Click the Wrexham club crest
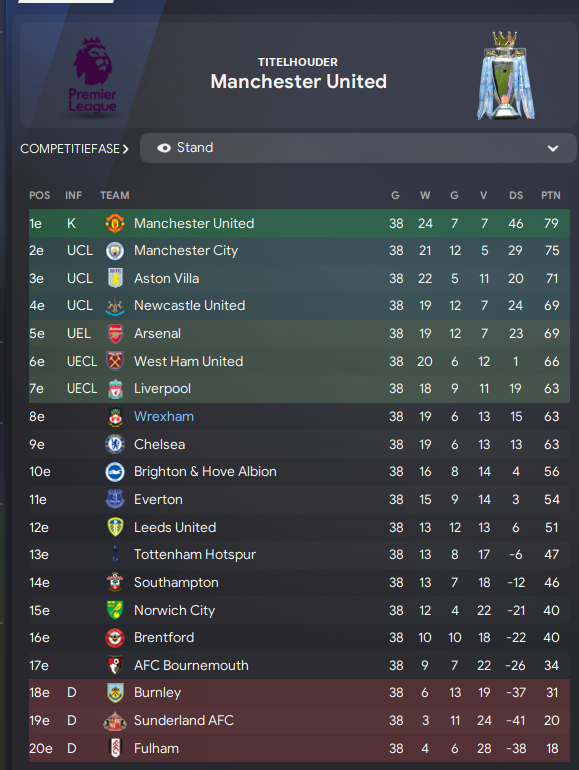Screen dimensions: 579x770 pos(115,416)
